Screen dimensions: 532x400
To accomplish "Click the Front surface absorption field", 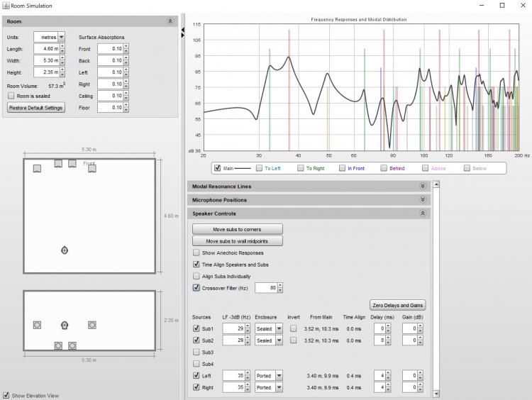I will click(110, 49).
